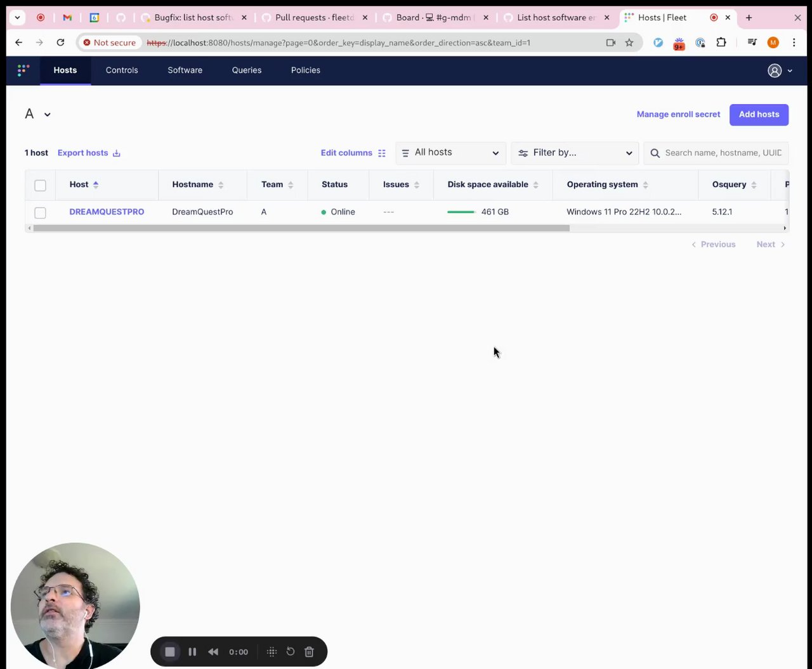Click the Edit columns grid icon
This screenshot has height=669, width=812.
382,153
